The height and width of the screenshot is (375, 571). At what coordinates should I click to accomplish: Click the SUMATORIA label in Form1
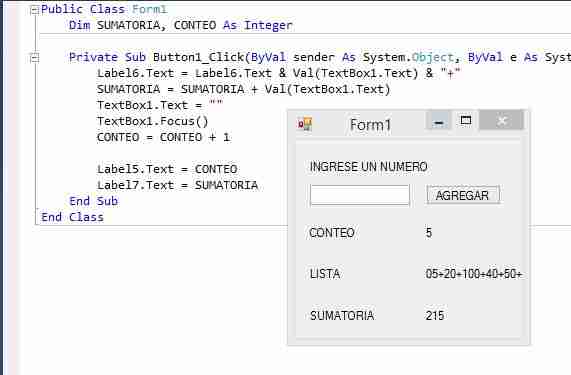[342, 315]
